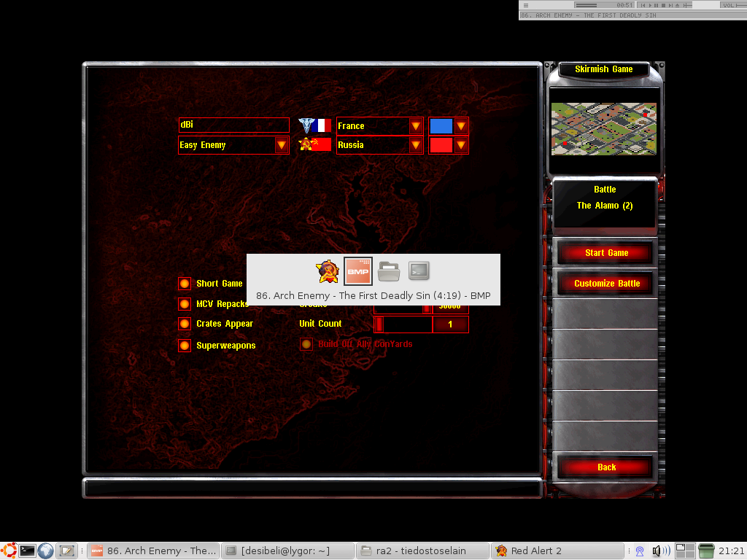Launch text editor from the panel launcher
Viewport: 747px width, 560px height.
coord(66,551)
